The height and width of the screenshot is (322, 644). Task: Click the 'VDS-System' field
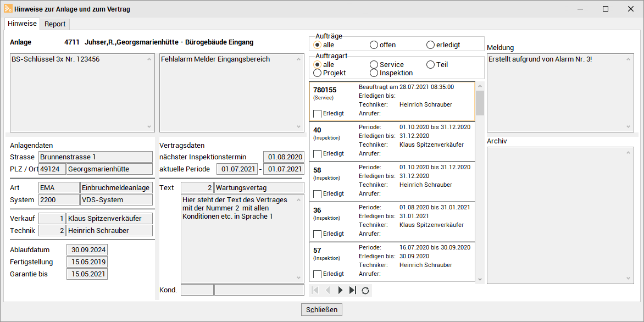116,200
